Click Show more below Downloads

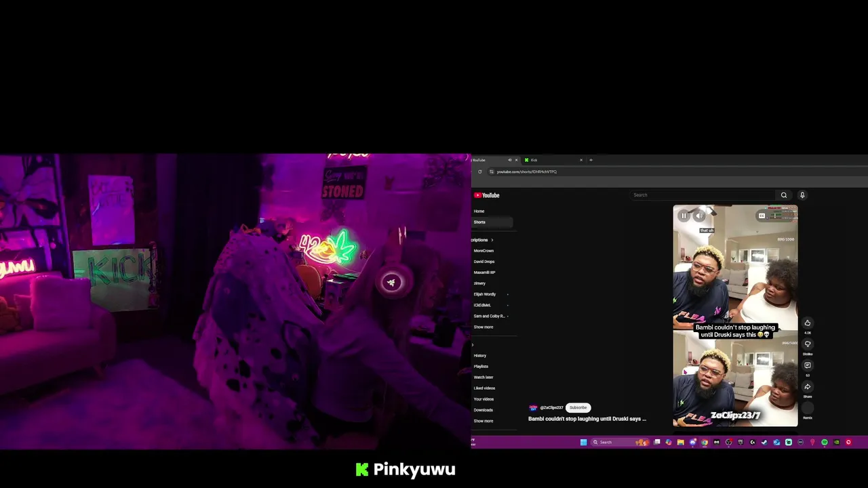484,421
